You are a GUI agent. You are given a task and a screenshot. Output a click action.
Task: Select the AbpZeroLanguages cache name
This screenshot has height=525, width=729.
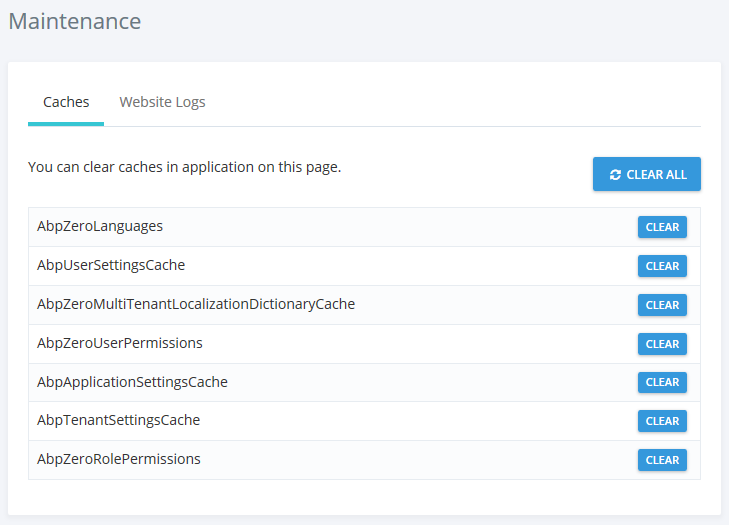point(100,226)
